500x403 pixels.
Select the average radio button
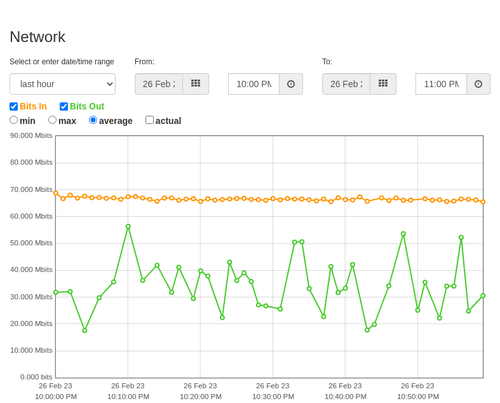point(93,120)
